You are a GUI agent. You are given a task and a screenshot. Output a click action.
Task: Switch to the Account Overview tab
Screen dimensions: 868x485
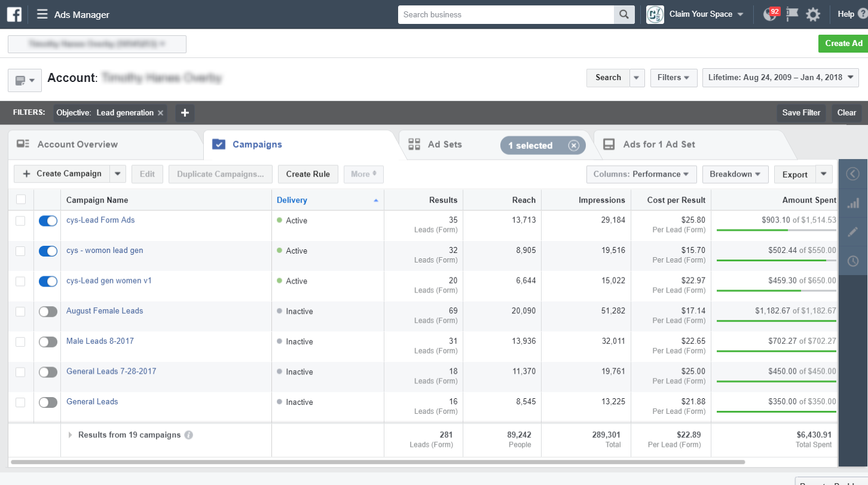[77, 145]
